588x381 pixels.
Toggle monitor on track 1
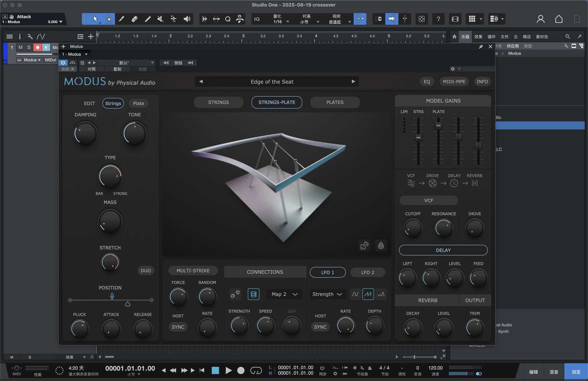pyautogui.click(x=46, y=47)
